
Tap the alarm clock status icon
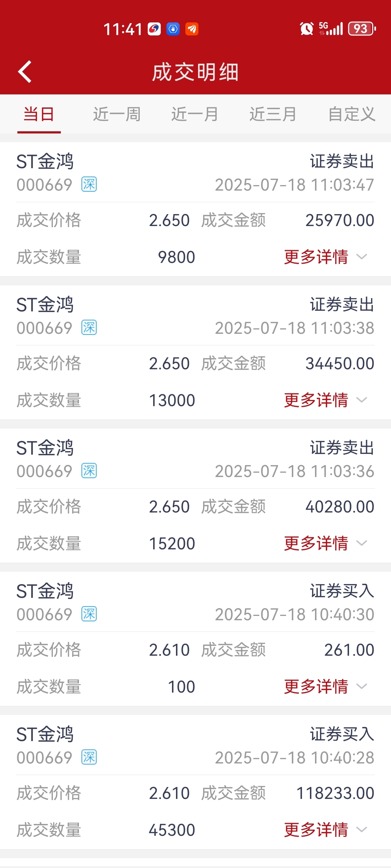(x=307, y=29)
